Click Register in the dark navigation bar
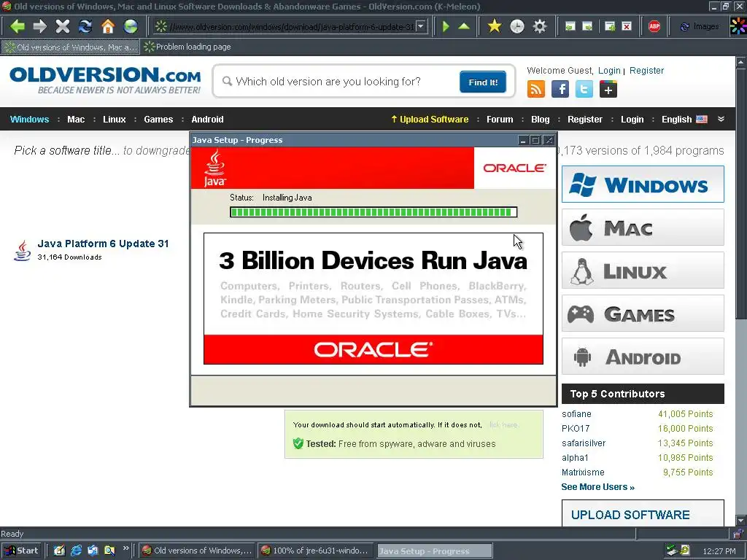 584,119
